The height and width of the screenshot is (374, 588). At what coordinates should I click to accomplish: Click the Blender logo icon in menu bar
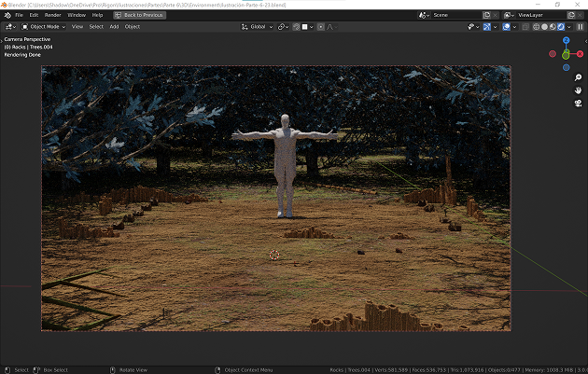(7, 15)
